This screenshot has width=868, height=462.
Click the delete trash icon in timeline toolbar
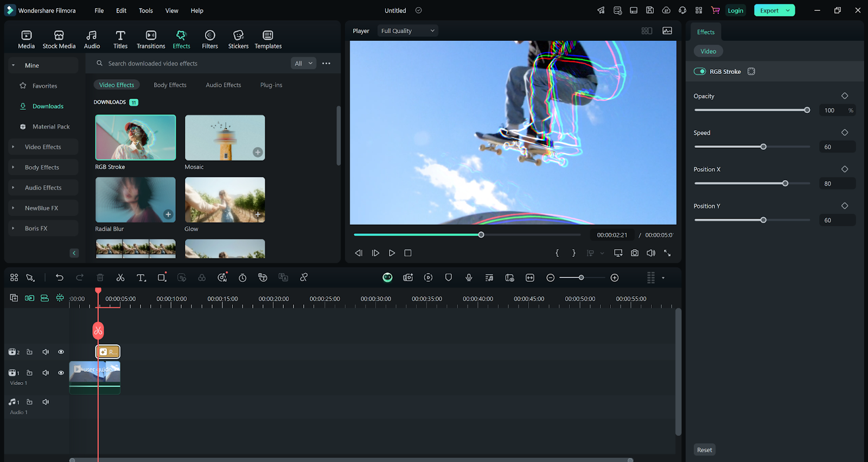[100, 277]
